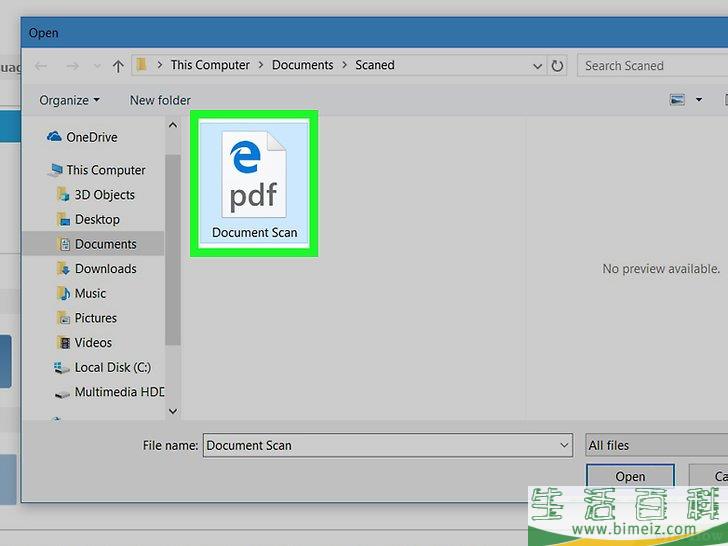
Task: Click the Documents folder icon in sidebar
Action: [64, 244]
